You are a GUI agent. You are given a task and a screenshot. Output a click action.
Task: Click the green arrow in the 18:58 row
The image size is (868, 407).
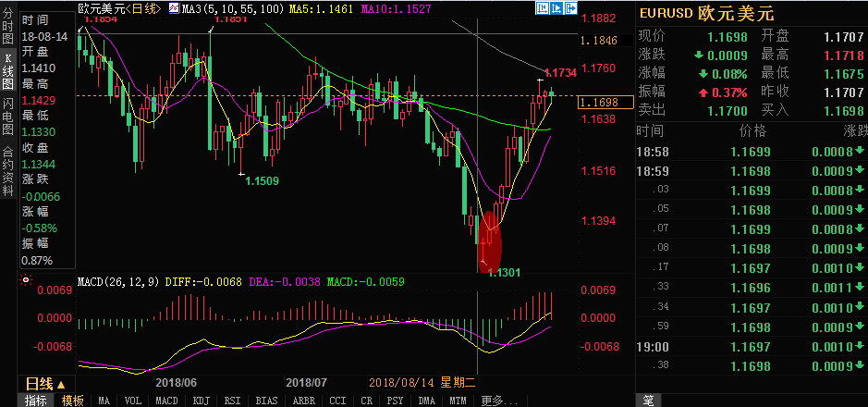click(859, 151)
